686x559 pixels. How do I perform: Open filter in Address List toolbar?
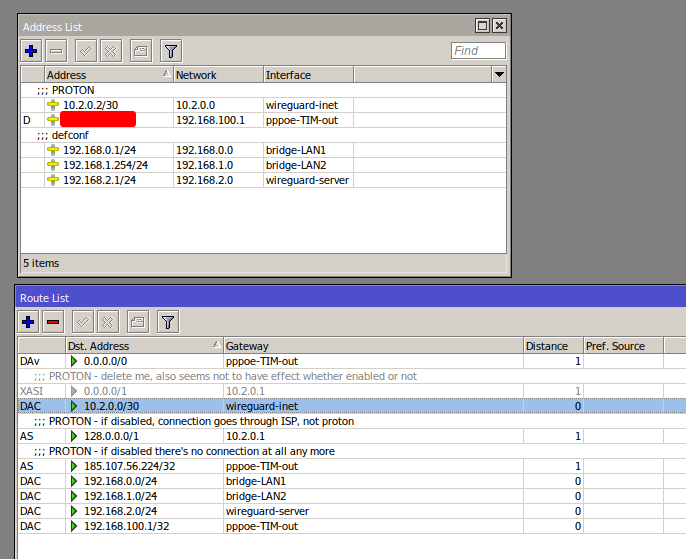(x=171, y=51)
